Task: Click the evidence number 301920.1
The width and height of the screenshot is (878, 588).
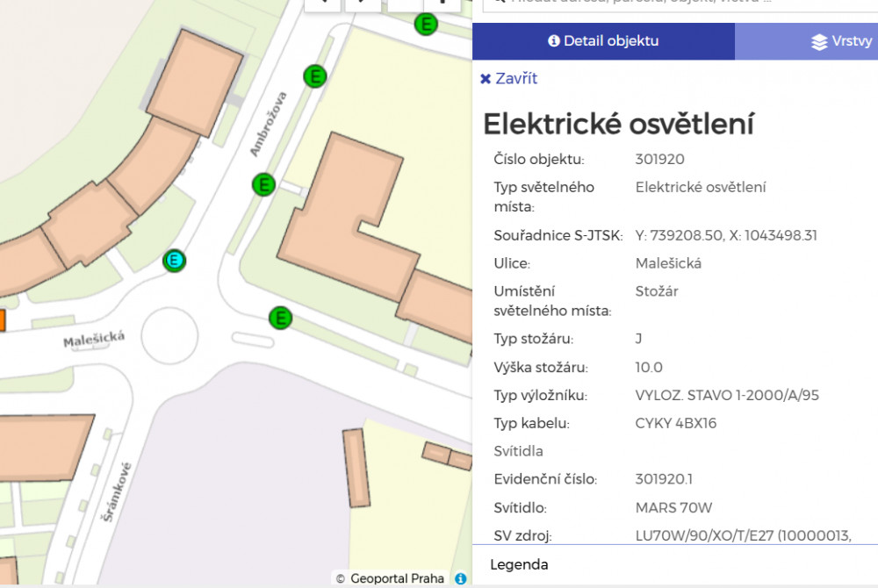Action: (664, 479)
